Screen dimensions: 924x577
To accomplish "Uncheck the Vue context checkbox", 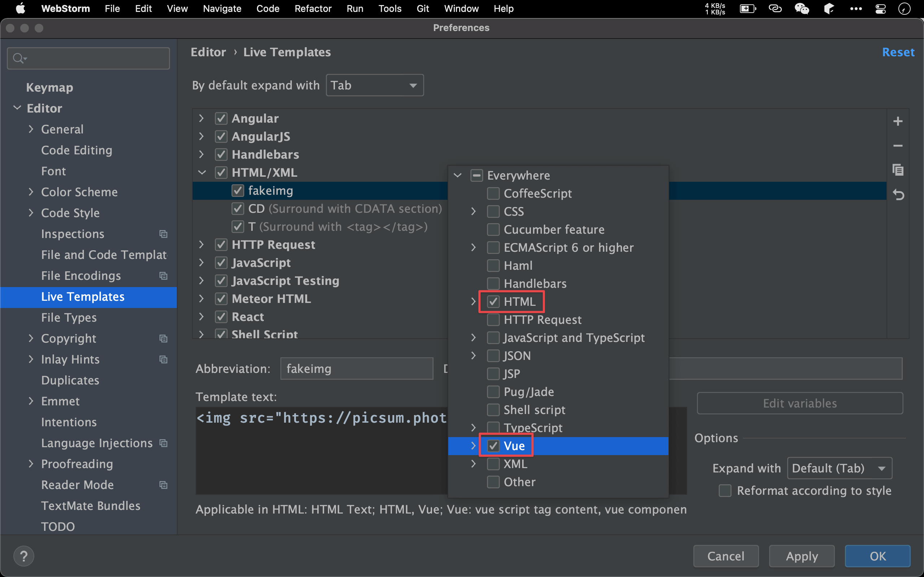I will click(x=493, y=446).
